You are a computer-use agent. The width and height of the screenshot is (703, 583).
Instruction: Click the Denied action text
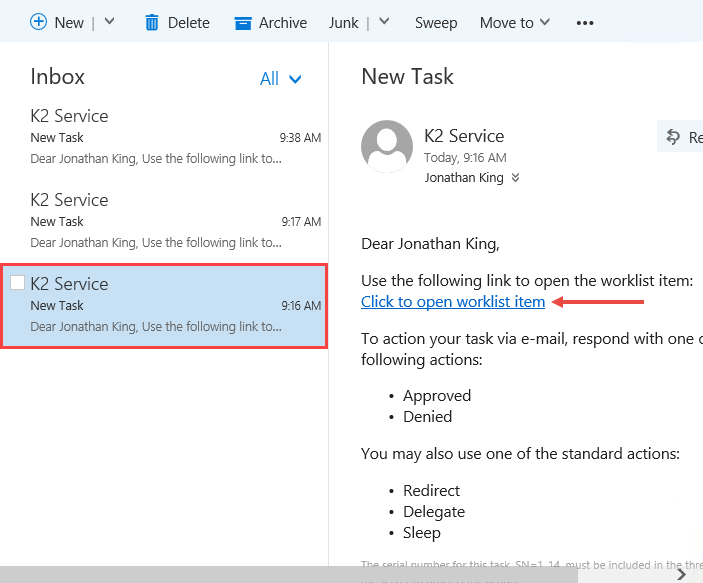(x=427, y=417)
